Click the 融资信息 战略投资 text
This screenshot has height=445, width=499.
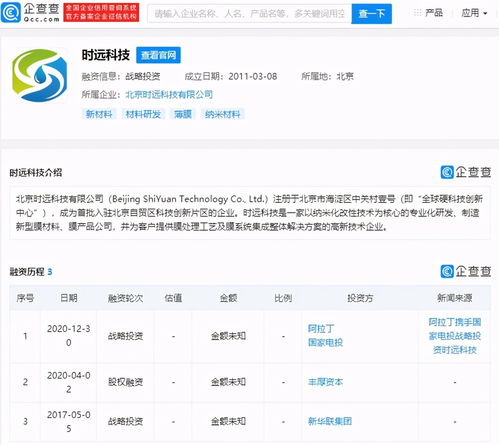pos(121,76)
